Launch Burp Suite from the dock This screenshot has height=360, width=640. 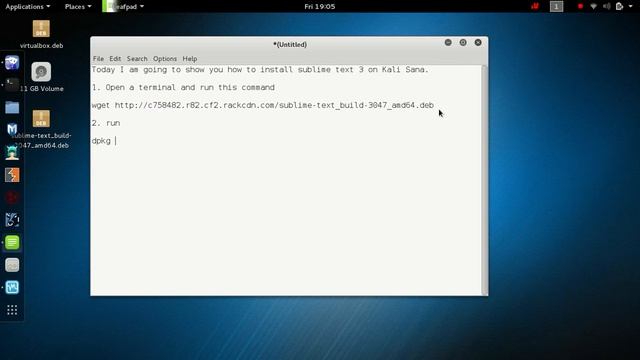tap(12, 175)
